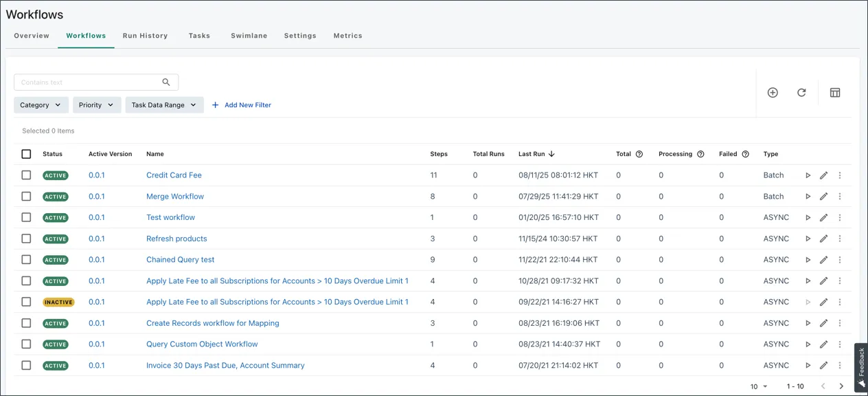
Task: Refresh the workflows list
Action: coord(801,93)
